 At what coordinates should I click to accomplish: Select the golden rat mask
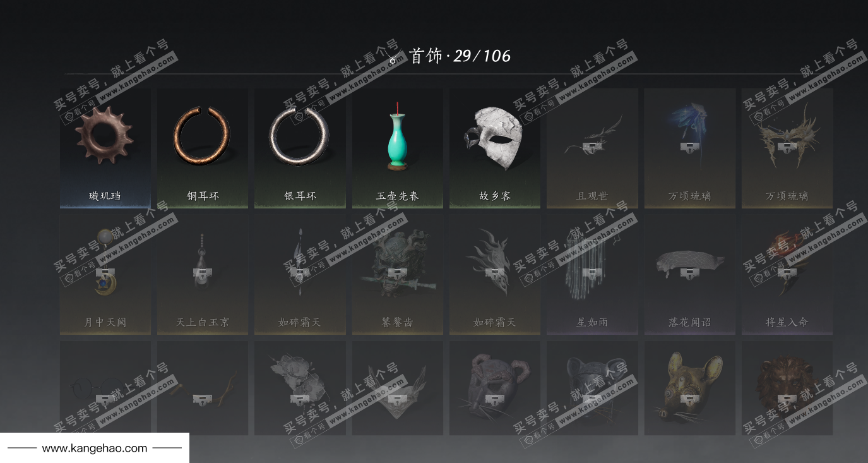point(689,388)
